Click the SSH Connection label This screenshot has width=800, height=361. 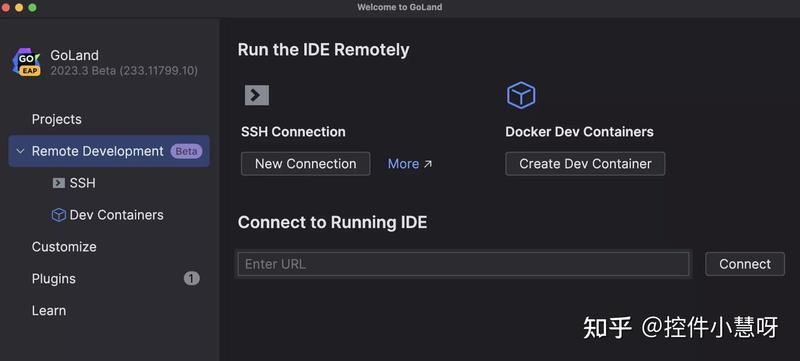(293, 132)
